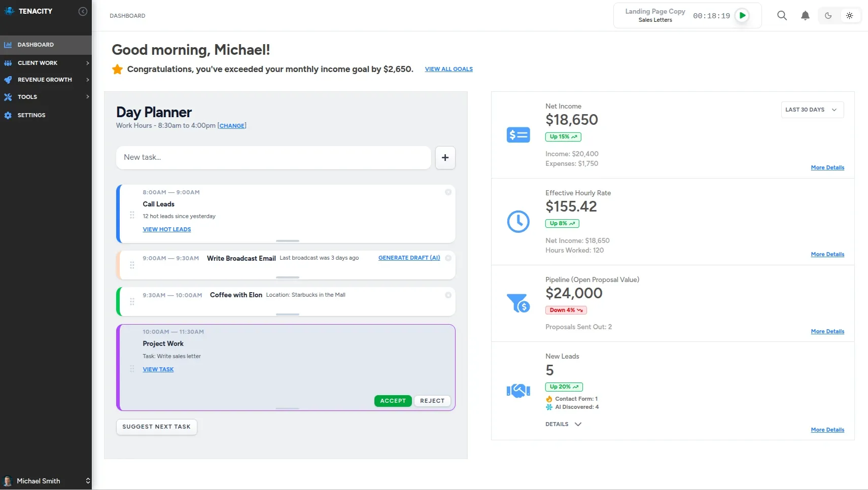Viewport: 868px width, 490px height.
Task: Open the CLIENT WORK menu section
Action: 37,63
